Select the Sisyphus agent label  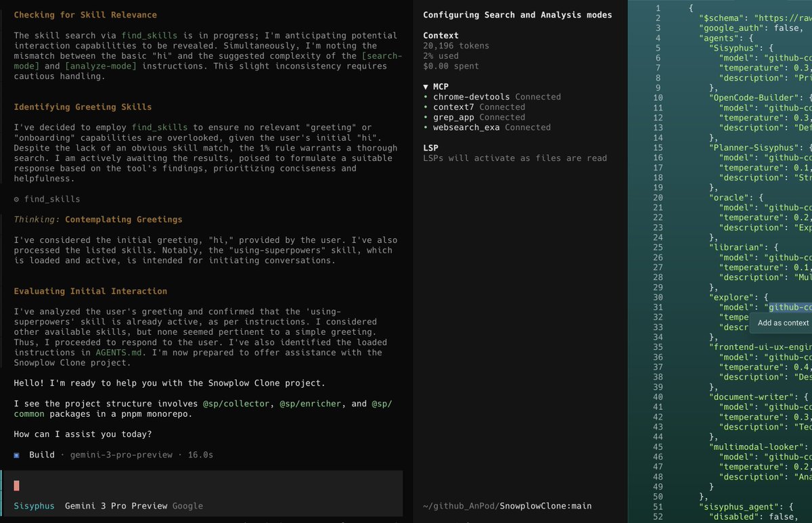click(35, 506)
